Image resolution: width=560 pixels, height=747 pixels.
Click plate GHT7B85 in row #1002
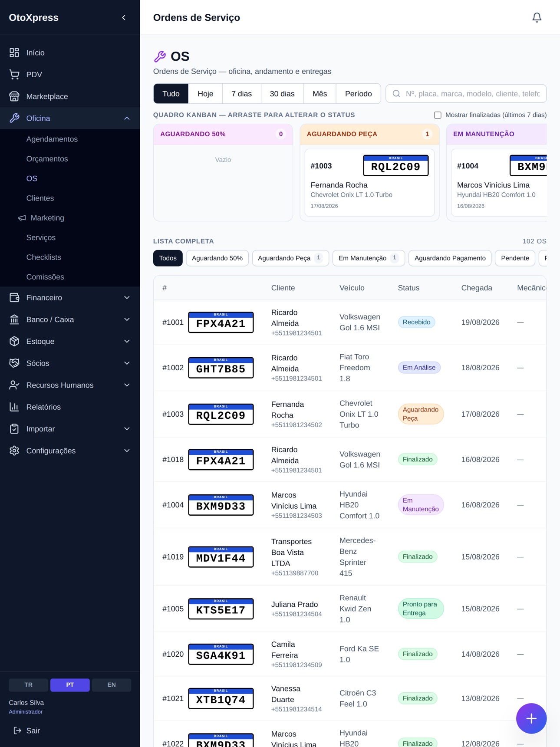(221, 368)
